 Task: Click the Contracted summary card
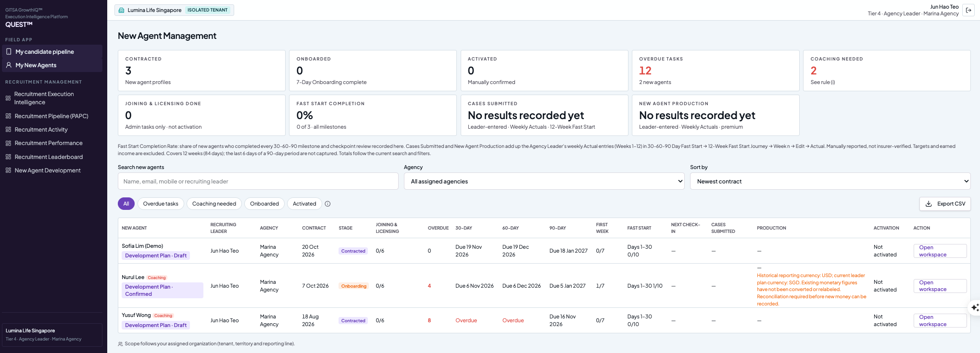[201, 71]
